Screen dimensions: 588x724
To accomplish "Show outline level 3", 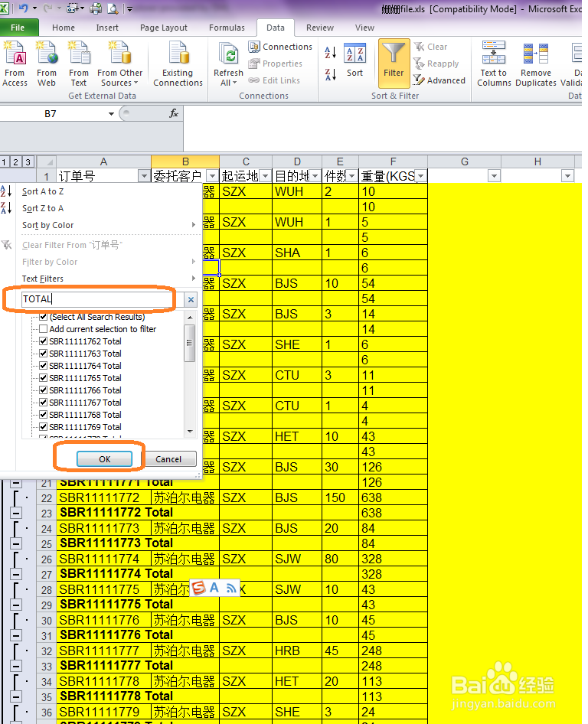I will pos(28,162).
